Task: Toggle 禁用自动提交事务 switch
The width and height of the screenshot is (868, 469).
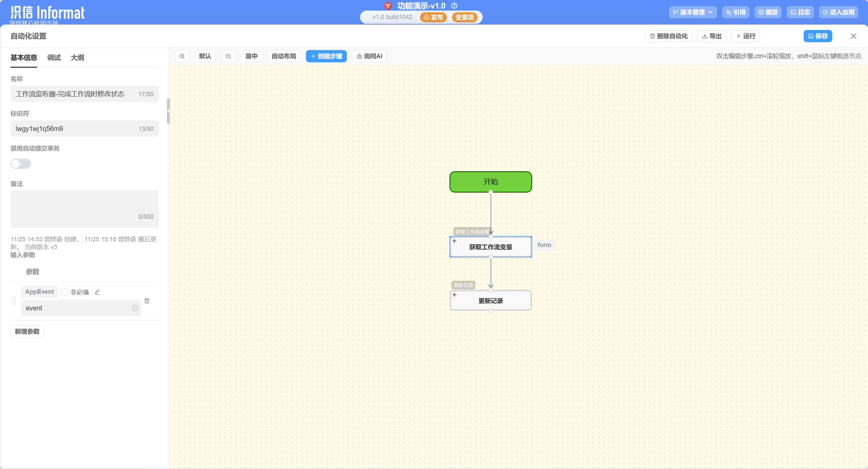Action: point(21,164)
